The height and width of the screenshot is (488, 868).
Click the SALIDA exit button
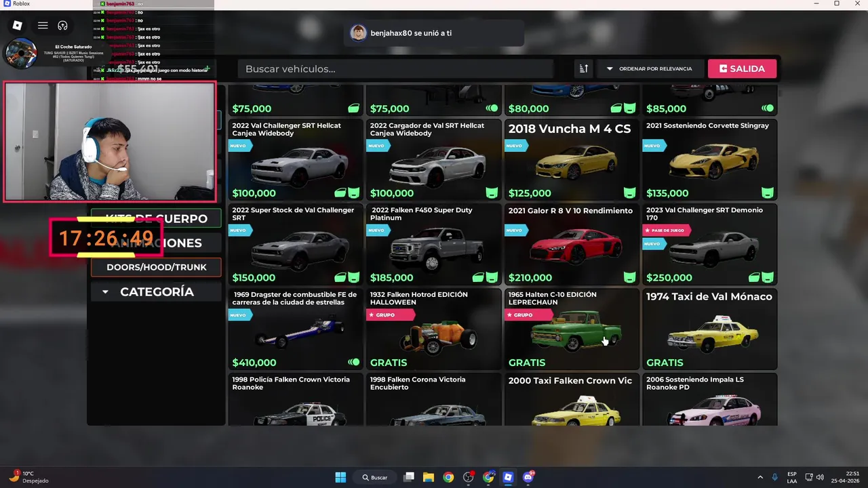[x=742, y=68]
